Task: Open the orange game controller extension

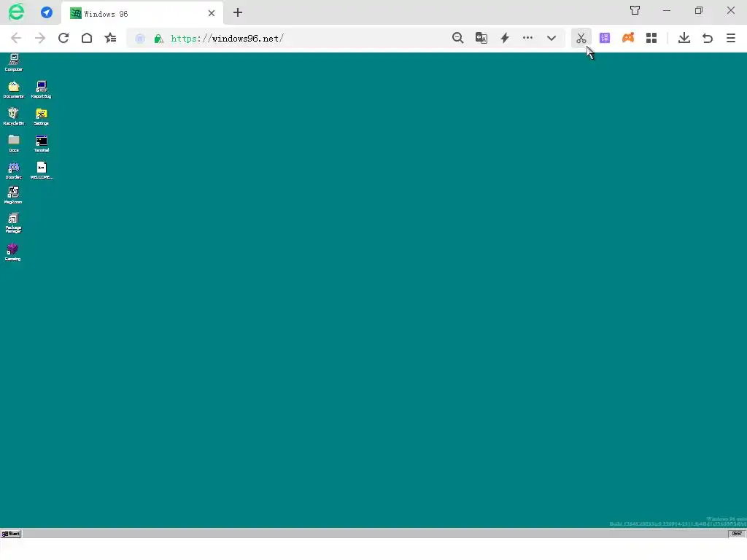Action: coord(628,38)
